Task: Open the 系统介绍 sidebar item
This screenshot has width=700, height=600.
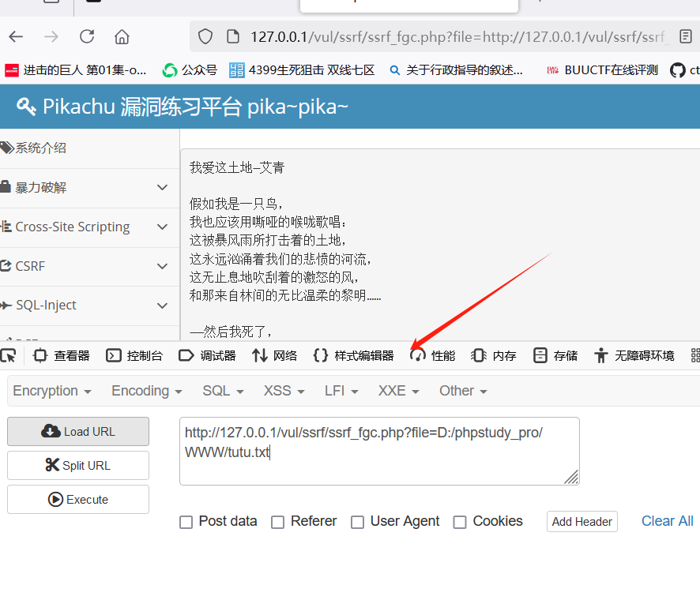Action: [89, 148]
